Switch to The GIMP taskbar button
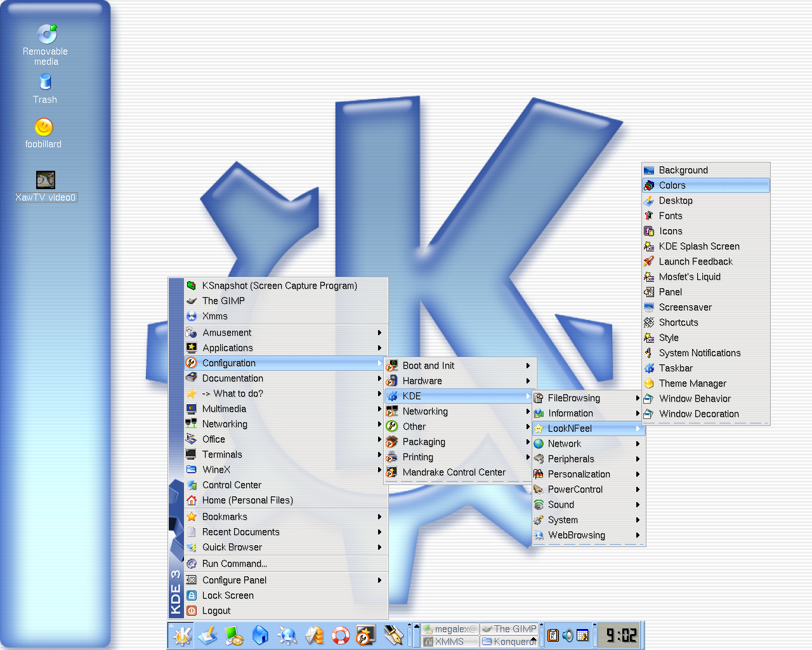The height and width of the screenshot is (650, 812). click(509, 629)
